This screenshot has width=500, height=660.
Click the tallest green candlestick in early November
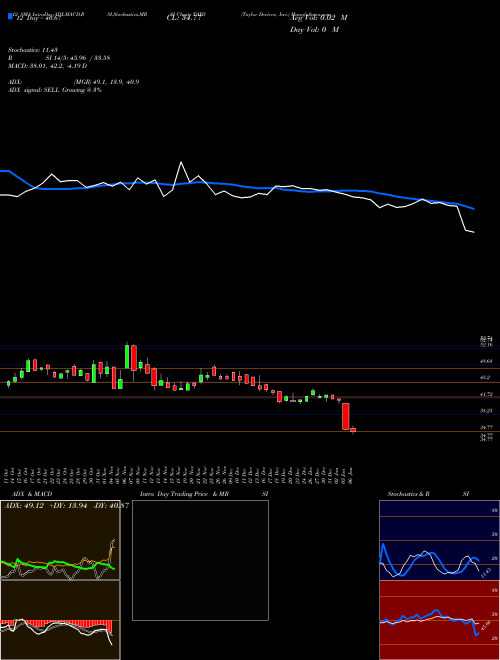(127, 357)
